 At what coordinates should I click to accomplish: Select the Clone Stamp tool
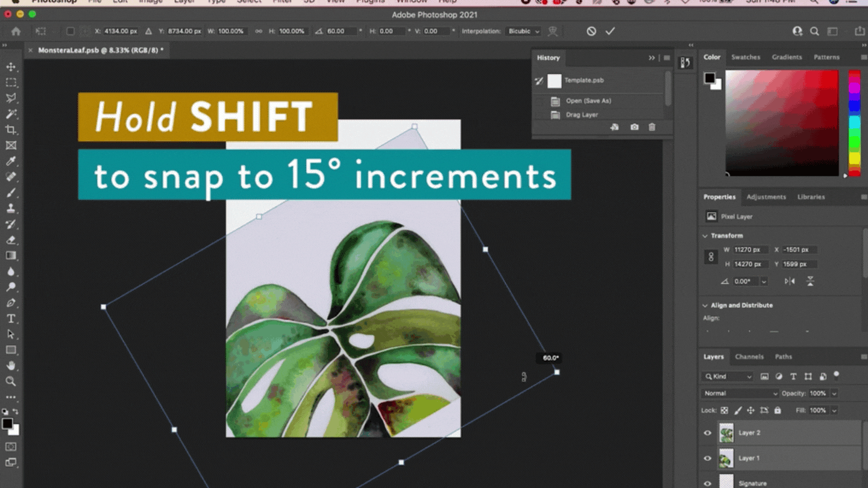[x=11, y=207]
